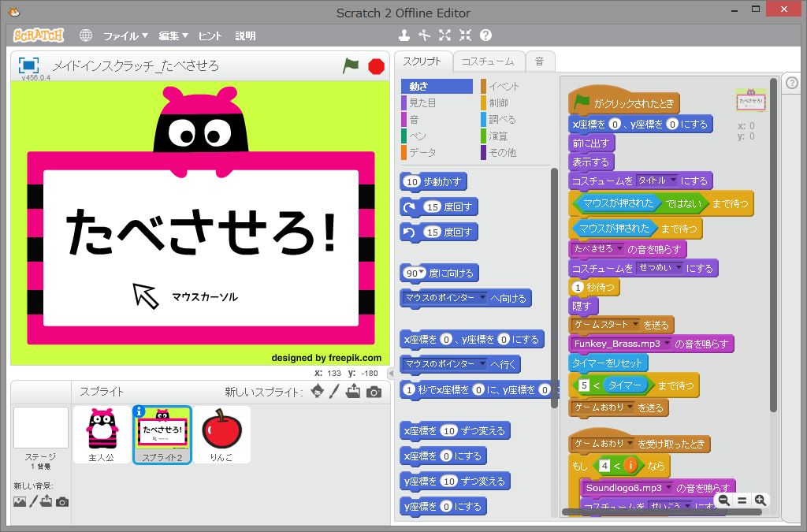Select the delete scissors tool
807x532 pixels.
point(424,35)
